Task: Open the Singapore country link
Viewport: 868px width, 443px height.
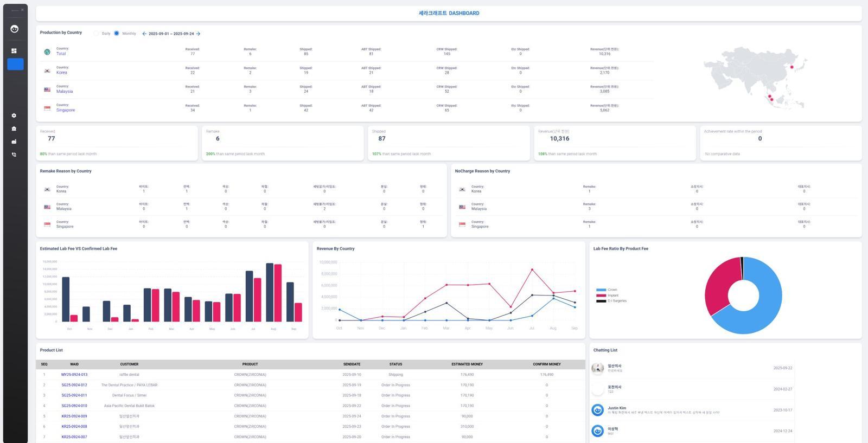Action: 66,110
